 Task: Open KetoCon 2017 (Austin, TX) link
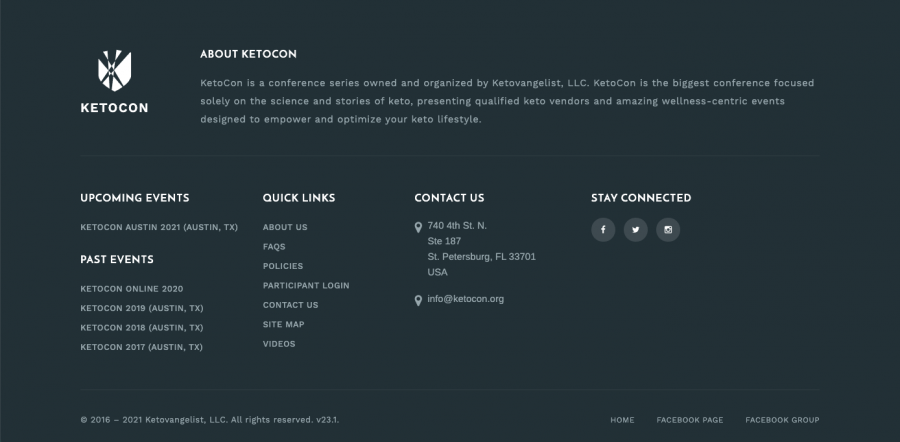click(141, 347)
